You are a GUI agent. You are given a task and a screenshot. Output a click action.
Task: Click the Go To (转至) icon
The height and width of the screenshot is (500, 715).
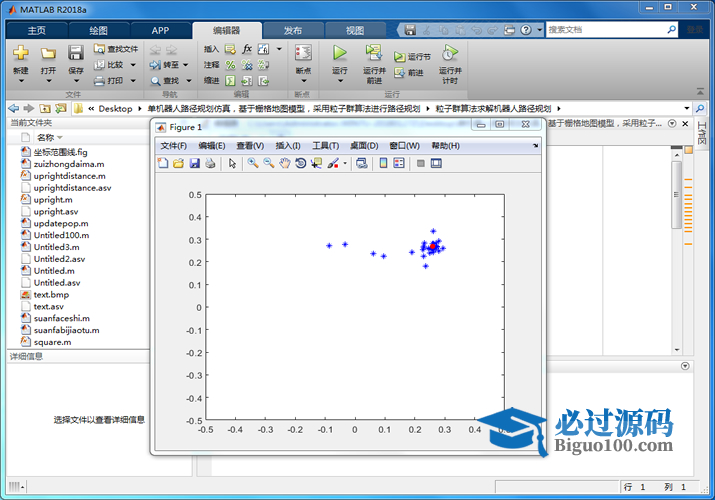point(155,65)
